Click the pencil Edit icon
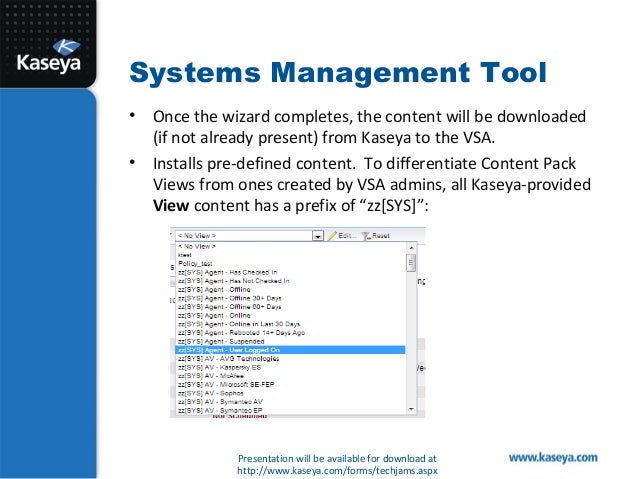 pyautogui.click(x=332, y=236)
